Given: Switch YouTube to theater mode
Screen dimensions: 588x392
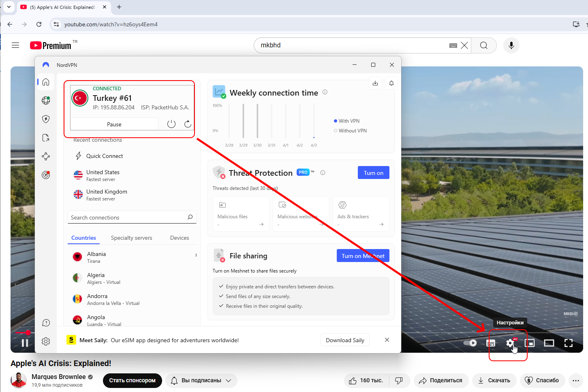Looking at the screenshot, I should coord(549,343).
